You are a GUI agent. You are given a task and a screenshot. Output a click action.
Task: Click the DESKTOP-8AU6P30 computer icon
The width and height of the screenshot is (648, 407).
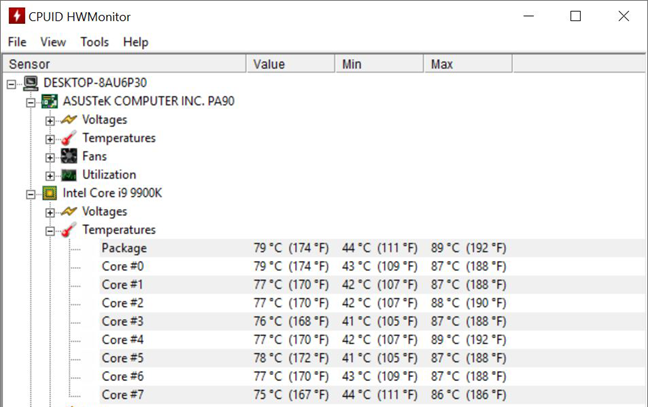coord(31,83)
